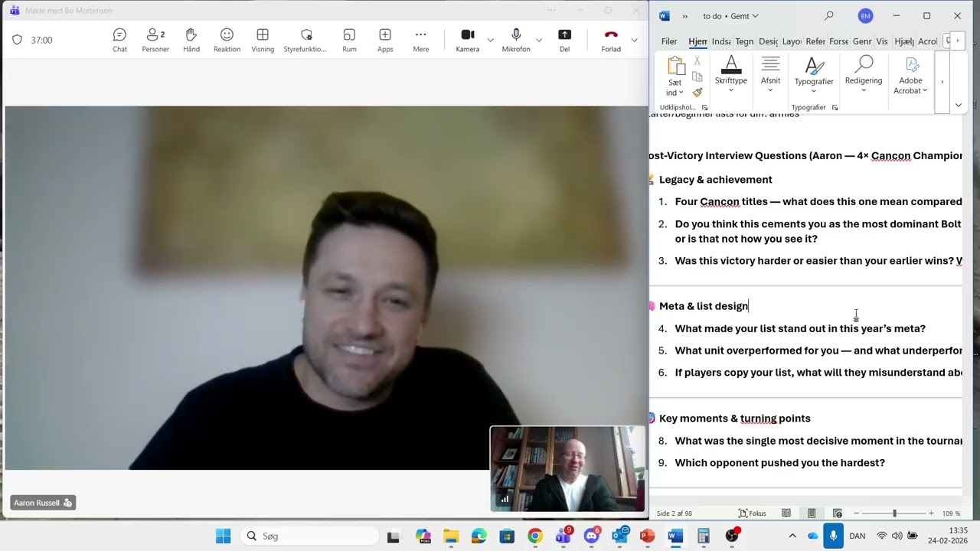Expand the Forlad leave options arrow
The width and height of the screenshot is (980, 551).
pyautogui.click(x=634, y=40)
